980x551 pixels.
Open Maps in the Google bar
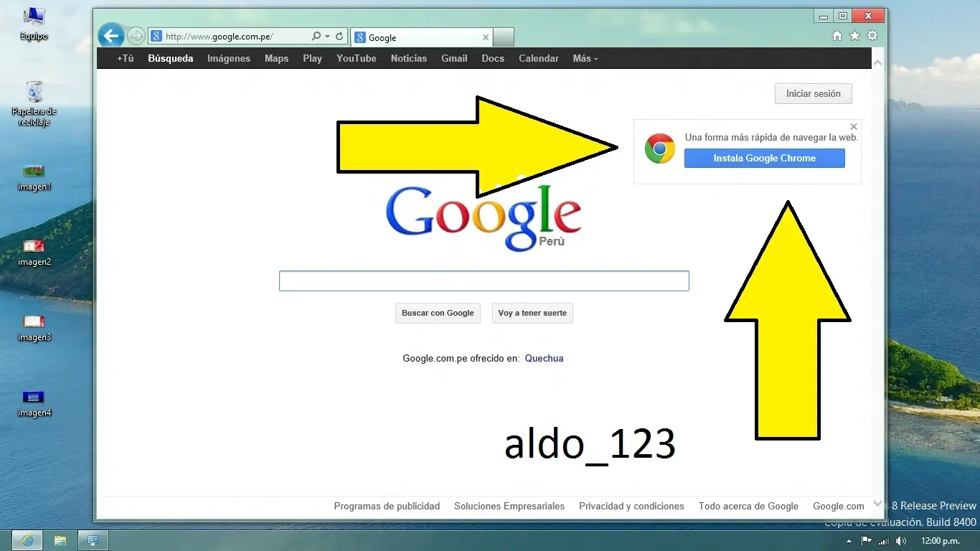(276, 59)
